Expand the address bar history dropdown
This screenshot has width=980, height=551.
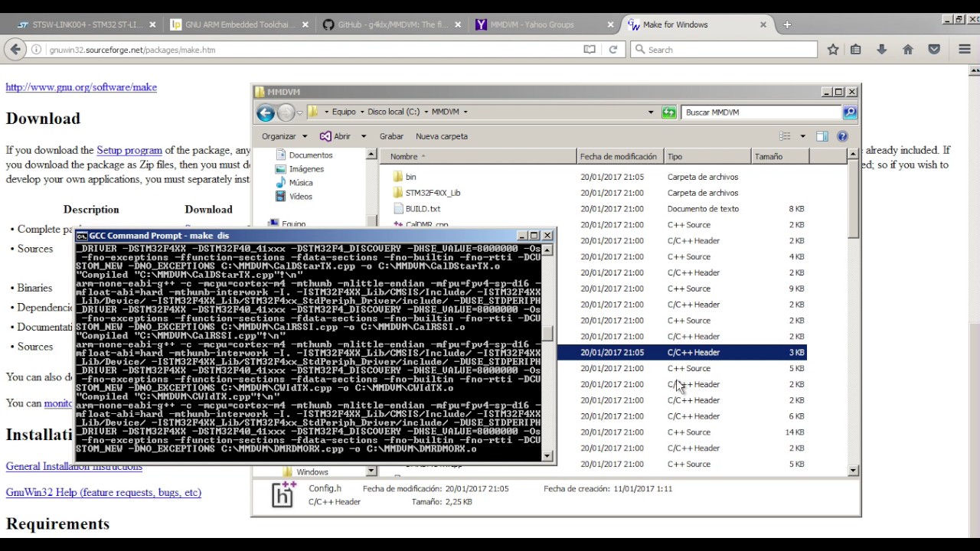[x=651, y=112]
